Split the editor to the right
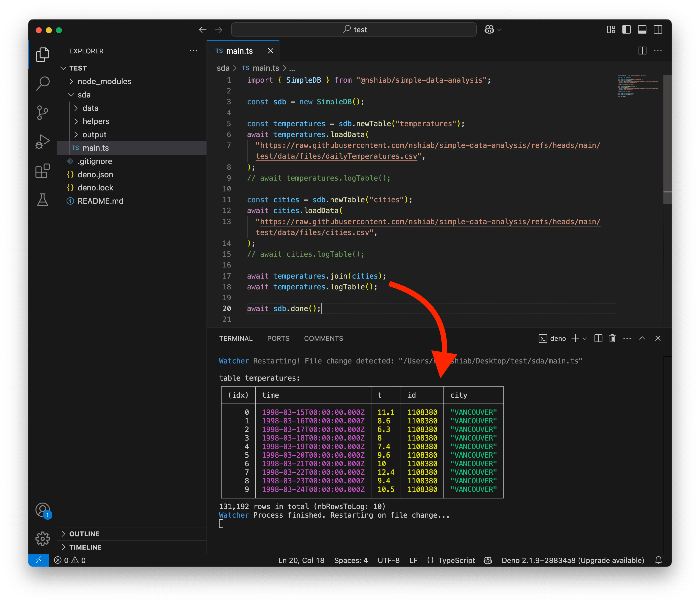The height and width of the screenshot is (604, 700). 642,51
